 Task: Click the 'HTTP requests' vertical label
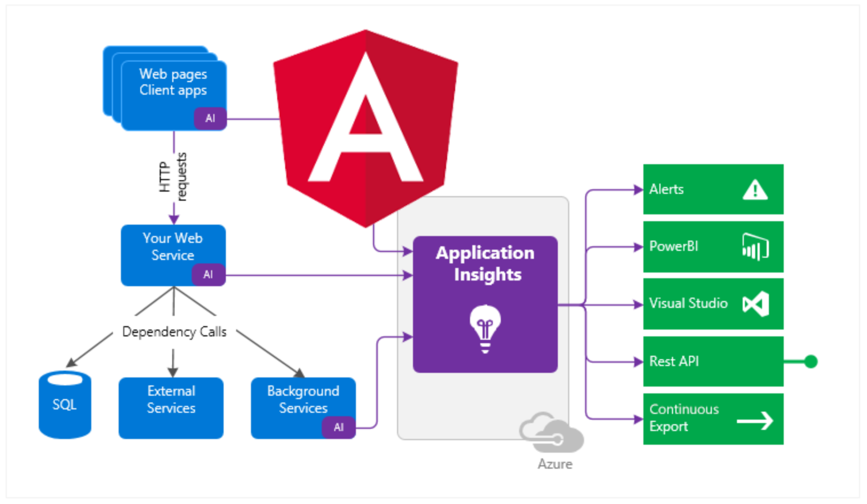coord(173,177)
